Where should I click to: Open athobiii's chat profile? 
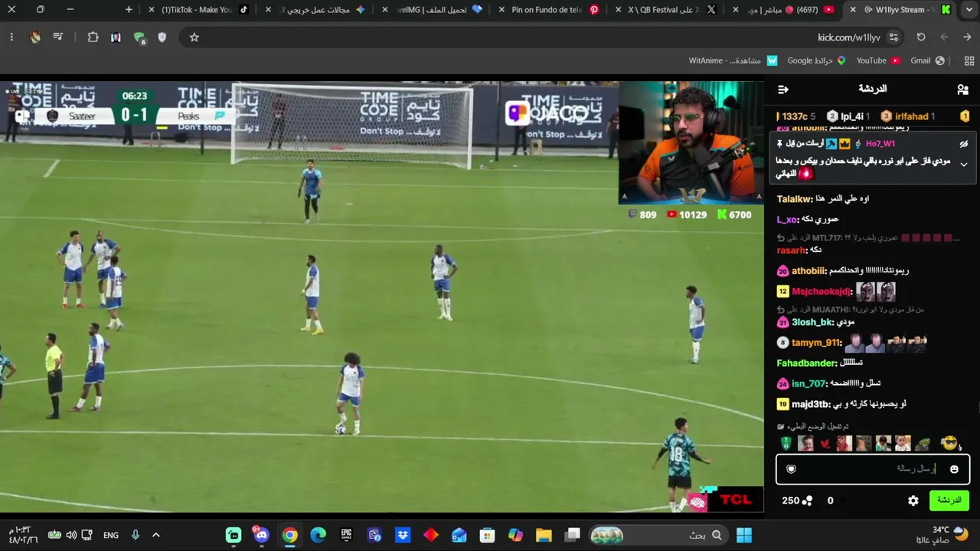click(808, 271)
